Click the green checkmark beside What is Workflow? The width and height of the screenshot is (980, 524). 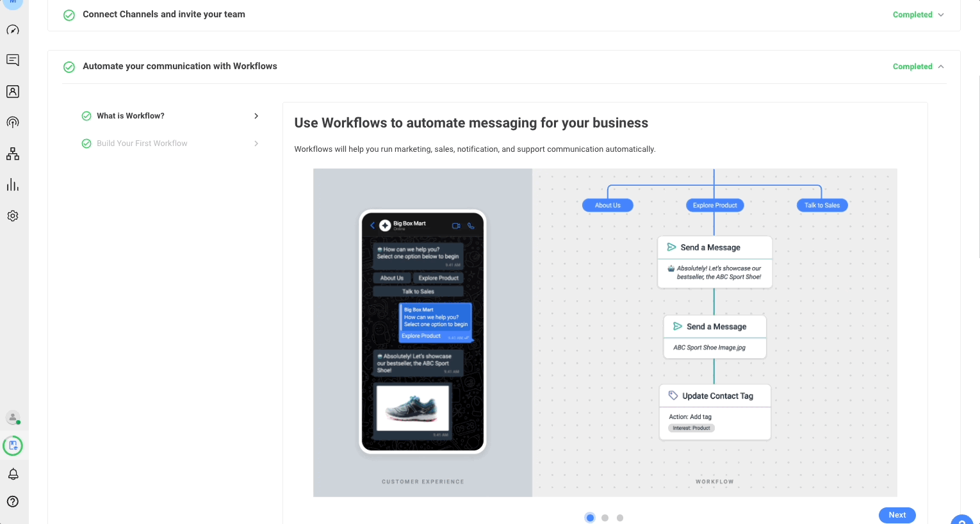pyautogui.click(x=86, y=116)
